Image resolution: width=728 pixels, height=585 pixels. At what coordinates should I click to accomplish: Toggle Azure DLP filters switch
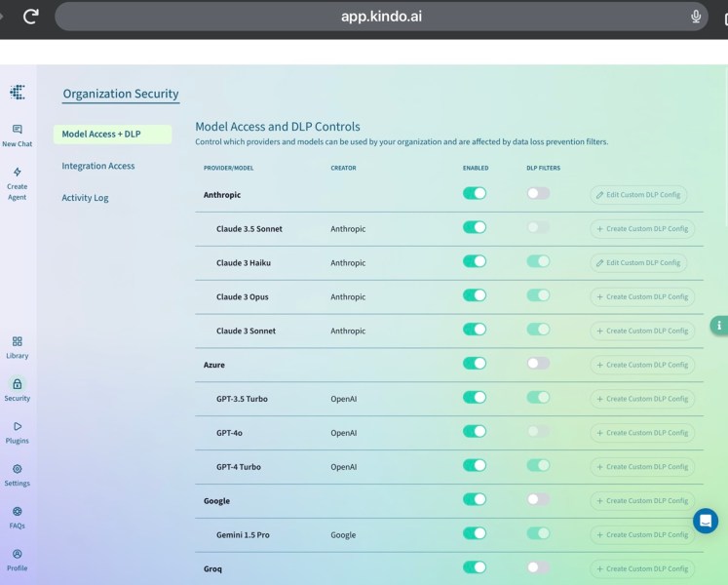[538, 363]
